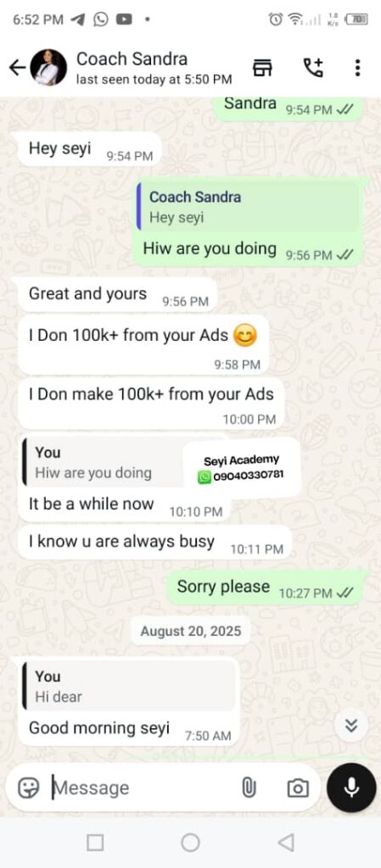Tap the Android back triangle button
Screen dimensions: 381x868
286,843
